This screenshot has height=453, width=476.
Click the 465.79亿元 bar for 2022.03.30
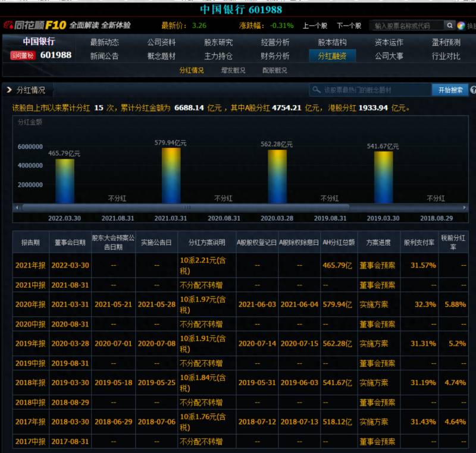pyautogui.click(x=65, y=181)
